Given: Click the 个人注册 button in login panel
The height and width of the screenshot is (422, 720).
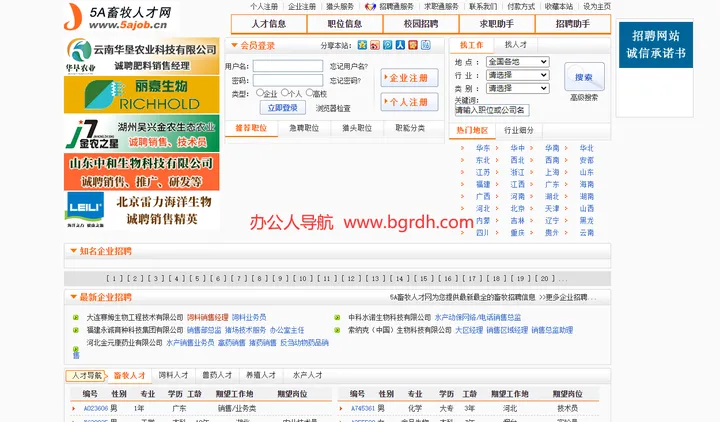Looking at the screenshot, I should (409, 102).
